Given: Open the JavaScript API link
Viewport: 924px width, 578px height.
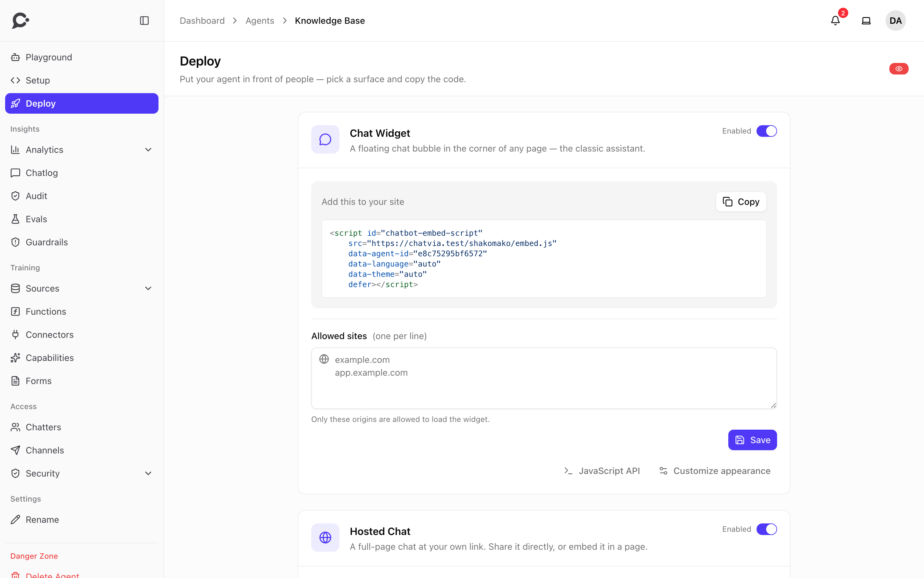Looking at the screenshot, I should (602, 471).
